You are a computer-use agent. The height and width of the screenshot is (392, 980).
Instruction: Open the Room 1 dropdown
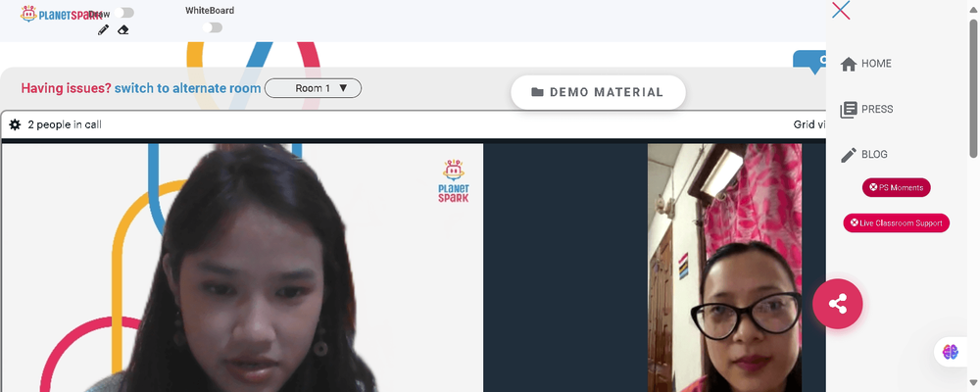click(314, 88)
